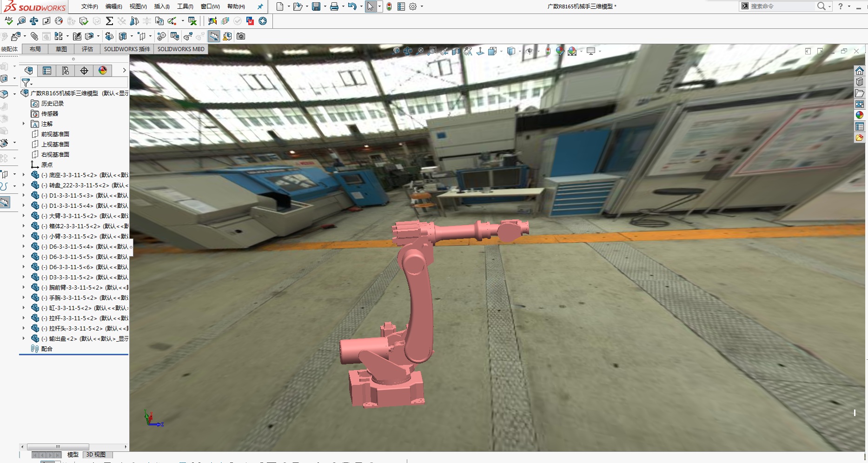Open the Help question mark button

tap(841, 6)
